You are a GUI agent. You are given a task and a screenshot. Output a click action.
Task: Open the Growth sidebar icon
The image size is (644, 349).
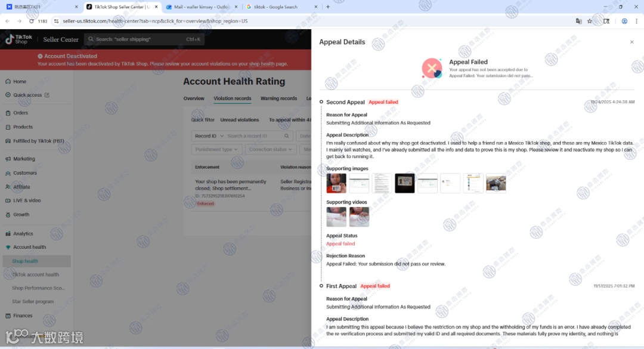[x=8, y=215]
